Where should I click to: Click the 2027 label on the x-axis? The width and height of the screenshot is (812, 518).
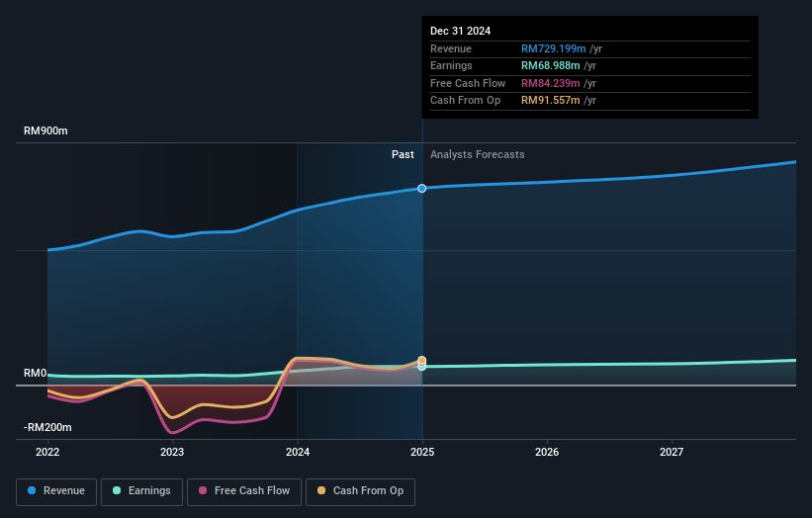(x=672, y=452)
